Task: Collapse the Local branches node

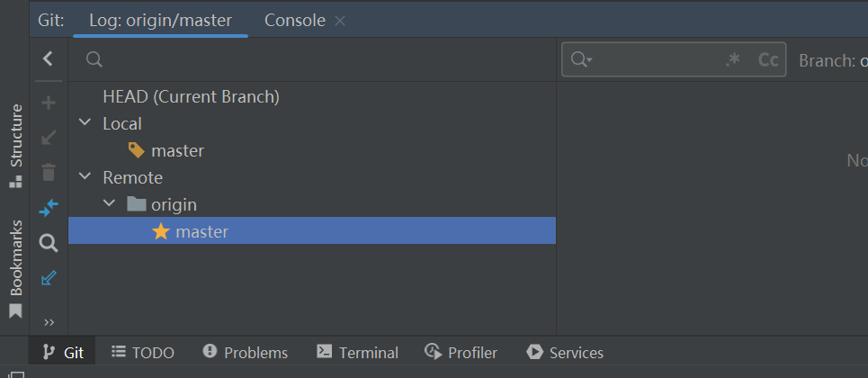Action: (x=85, y=123)
